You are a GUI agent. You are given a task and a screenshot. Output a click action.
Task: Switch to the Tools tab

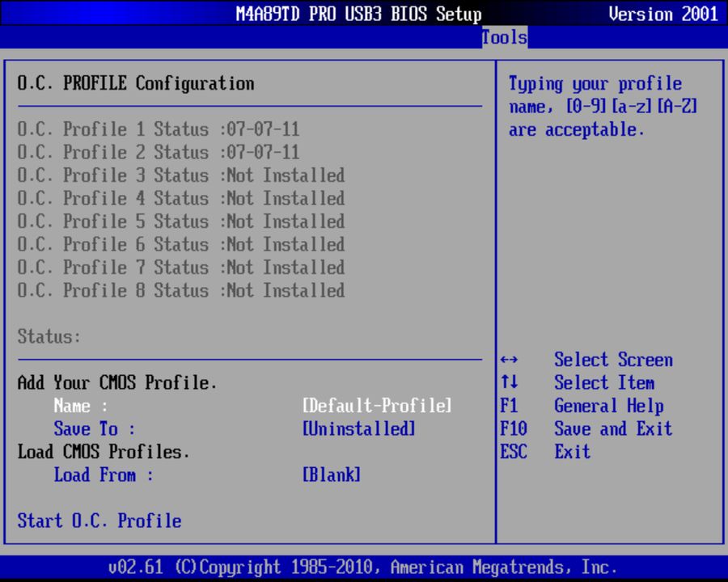(x=503, y=37)
